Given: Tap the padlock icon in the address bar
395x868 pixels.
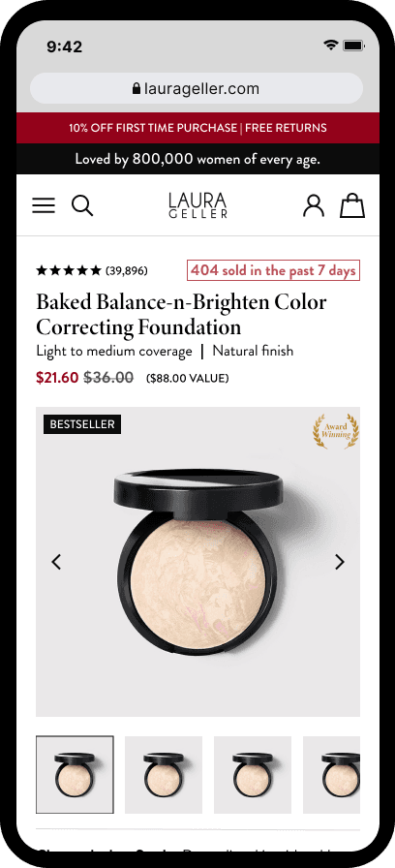Looking at the screenshot, I should [137, 88].
